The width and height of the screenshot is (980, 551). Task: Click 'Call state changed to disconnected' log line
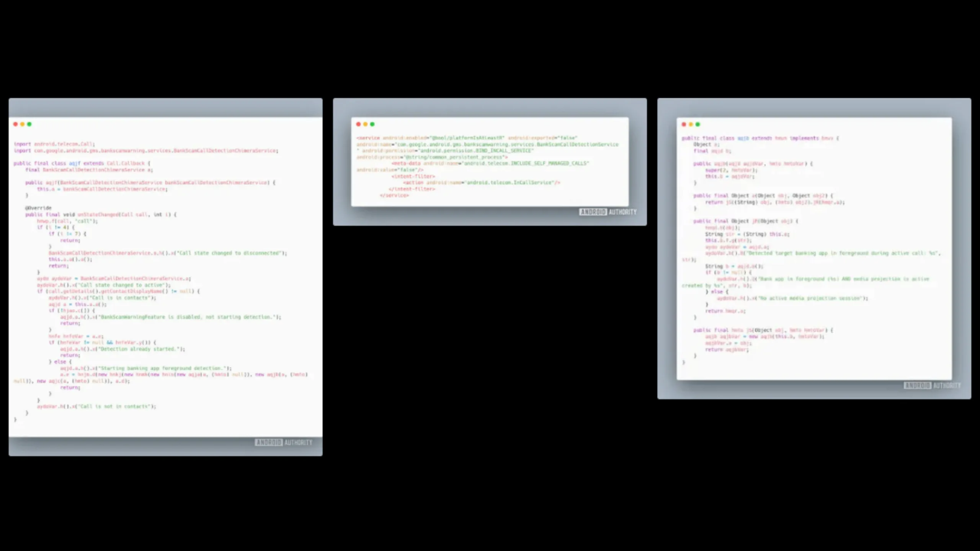[168, 253]
